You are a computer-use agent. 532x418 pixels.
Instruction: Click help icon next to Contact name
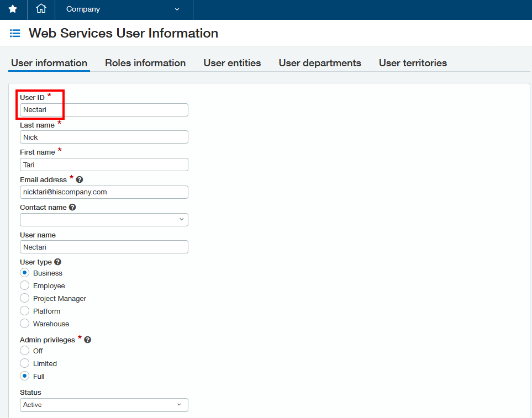point(72,208)
